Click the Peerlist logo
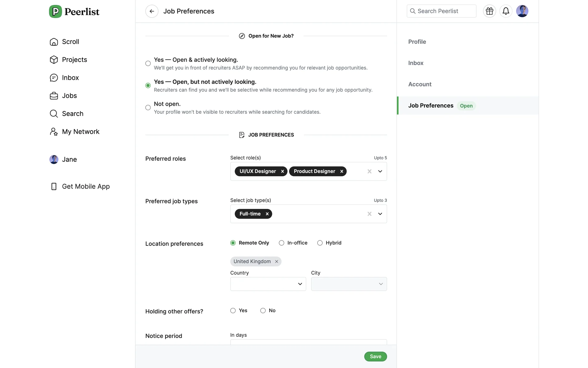This screenshot has height=368, width=588. 74,12
